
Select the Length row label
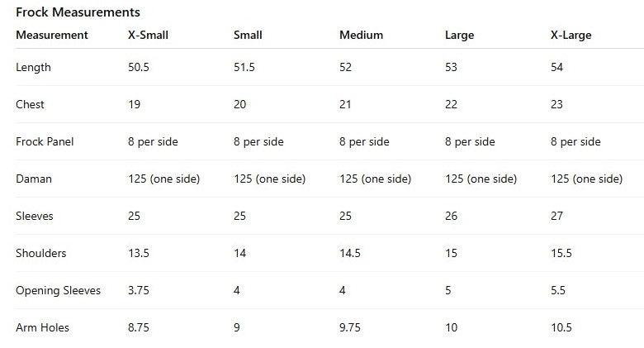point(33,68)
